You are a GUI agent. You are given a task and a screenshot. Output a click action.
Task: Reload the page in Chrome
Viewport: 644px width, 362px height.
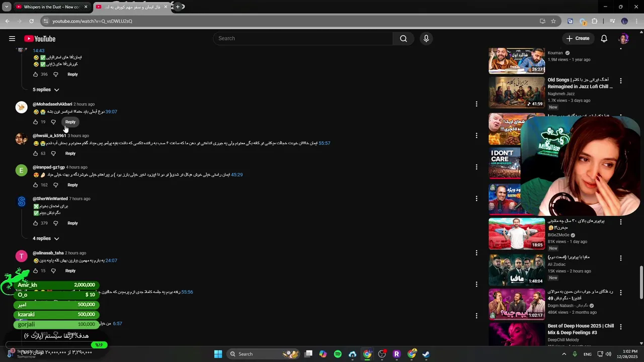click(x=31, y=21)
